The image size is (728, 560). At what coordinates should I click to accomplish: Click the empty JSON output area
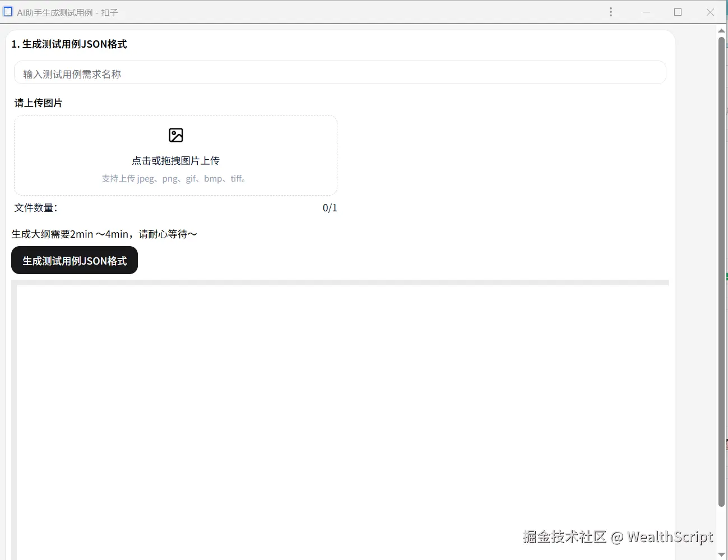[342, 422]
